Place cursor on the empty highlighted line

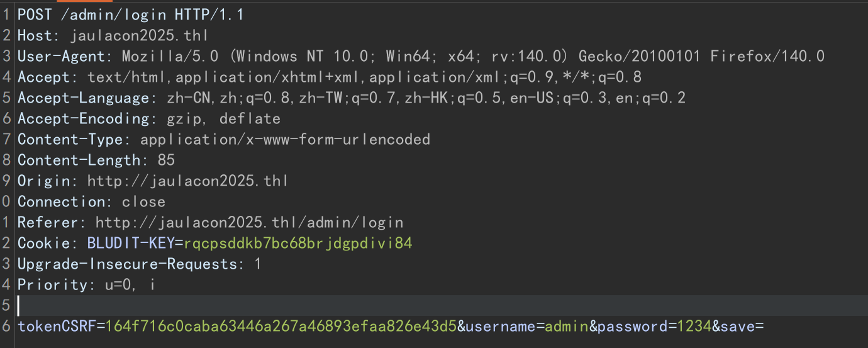pyautogui.click(x=440, y=305)
